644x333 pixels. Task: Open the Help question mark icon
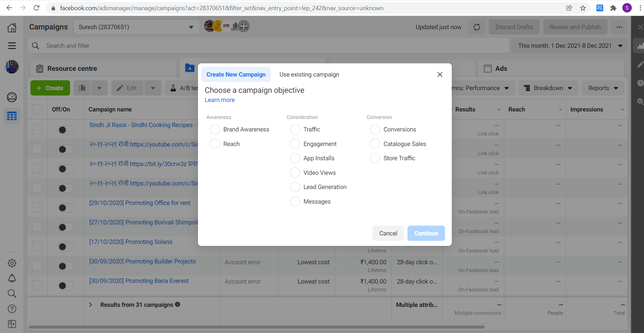coord(12,309)
